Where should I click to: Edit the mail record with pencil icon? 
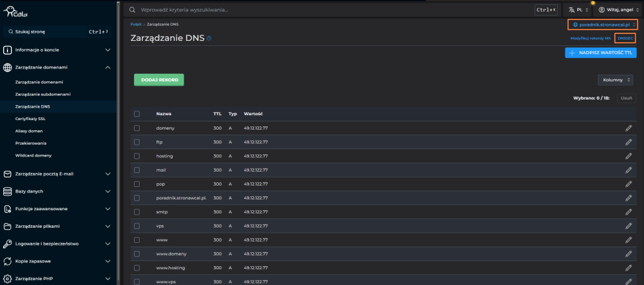[x=628, y=170]
